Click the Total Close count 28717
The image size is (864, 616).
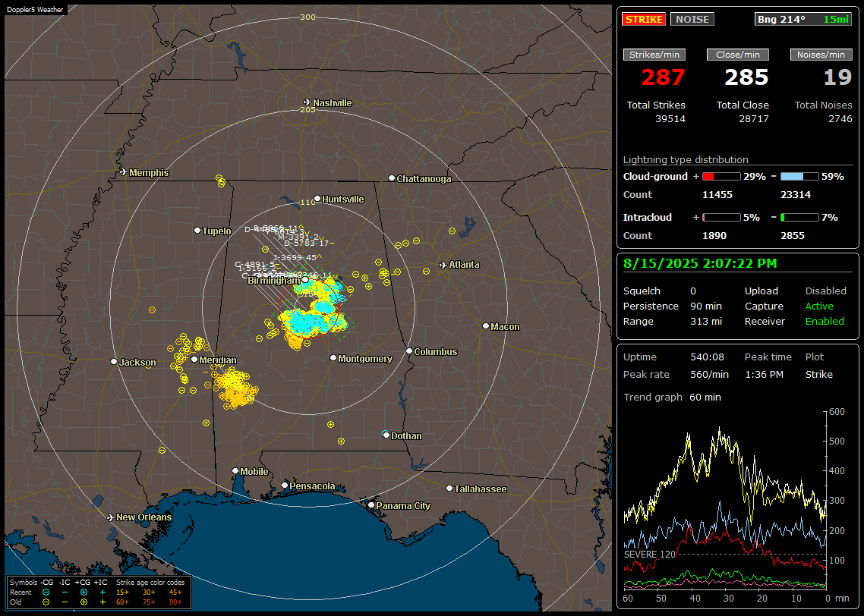coord(753,119)
